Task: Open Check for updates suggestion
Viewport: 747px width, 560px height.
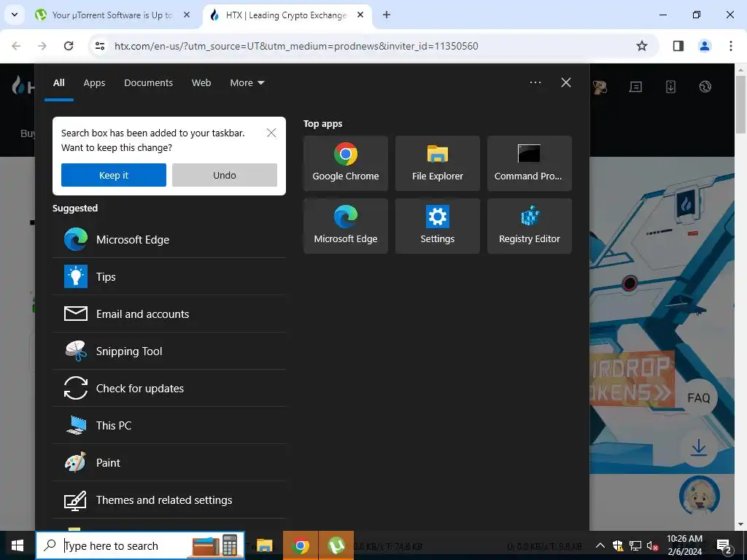Action: click(169, 388)
